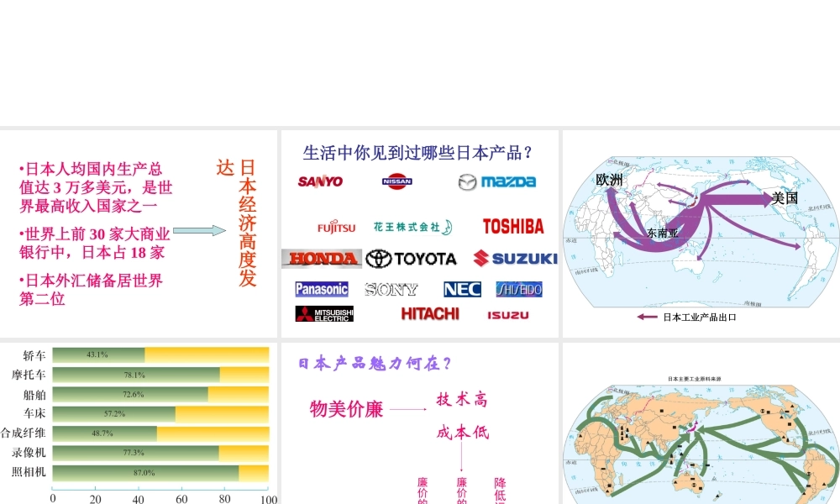Click the bullet 日本外汇储备居世界第二位
840x504 pixels.
[91, 290]
